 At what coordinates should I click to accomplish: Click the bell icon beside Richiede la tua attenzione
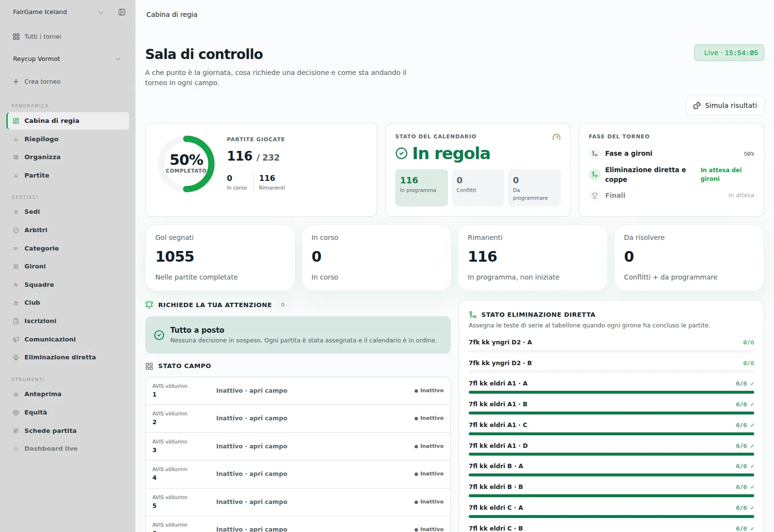[149, 305]
